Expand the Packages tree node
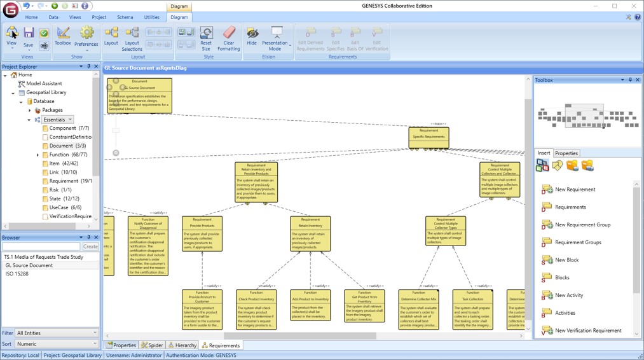This screenshot has height=360, width=644. click(x=29, y=111)
